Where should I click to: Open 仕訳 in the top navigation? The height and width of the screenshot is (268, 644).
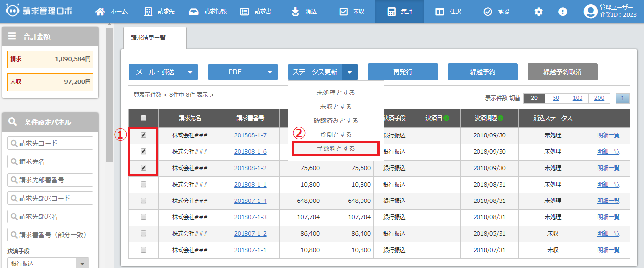tap(448, 12)
